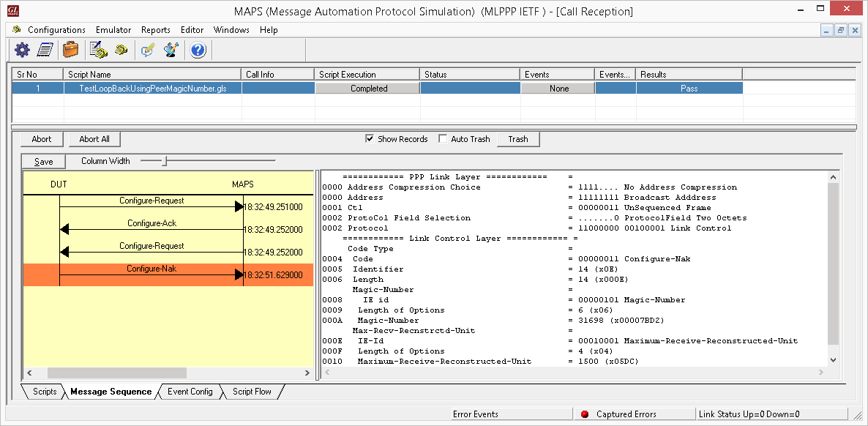This screenshot has height=426, width=868.
Task: Open the Help menu
Action: (x=269, y=30)
